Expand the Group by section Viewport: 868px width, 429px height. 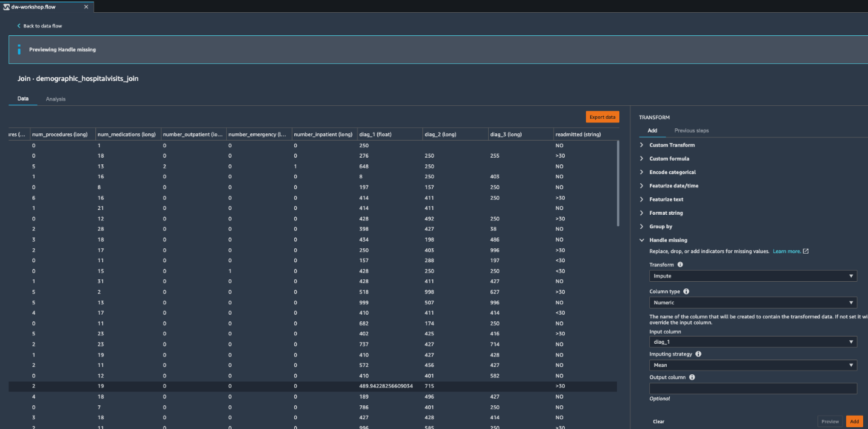coord(660,226)
